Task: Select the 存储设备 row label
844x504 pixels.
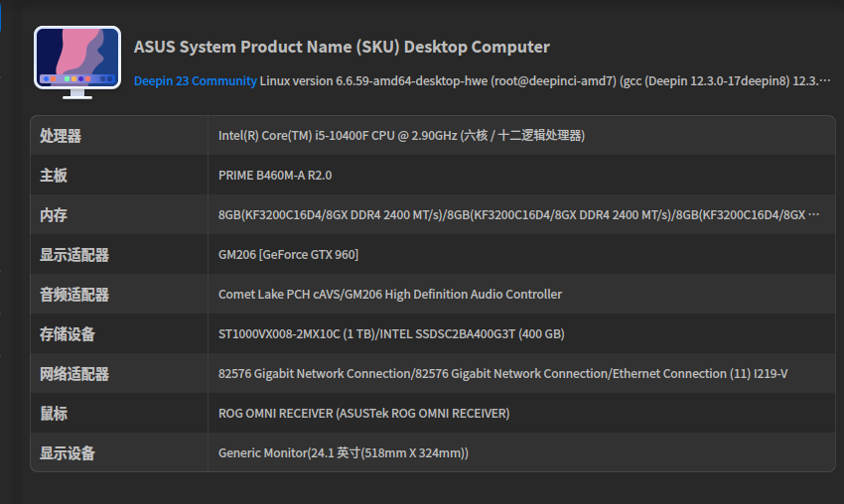Action: [x=68, y=334]
